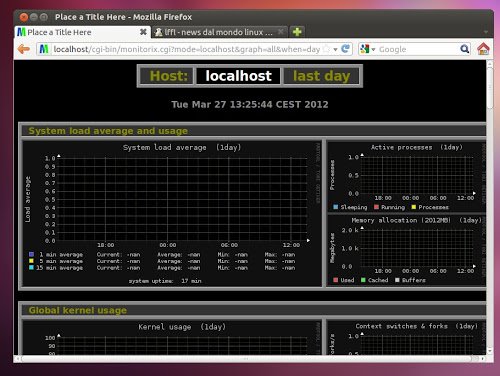Click the 5 min average yellow legend square

(x=31, y=261)
